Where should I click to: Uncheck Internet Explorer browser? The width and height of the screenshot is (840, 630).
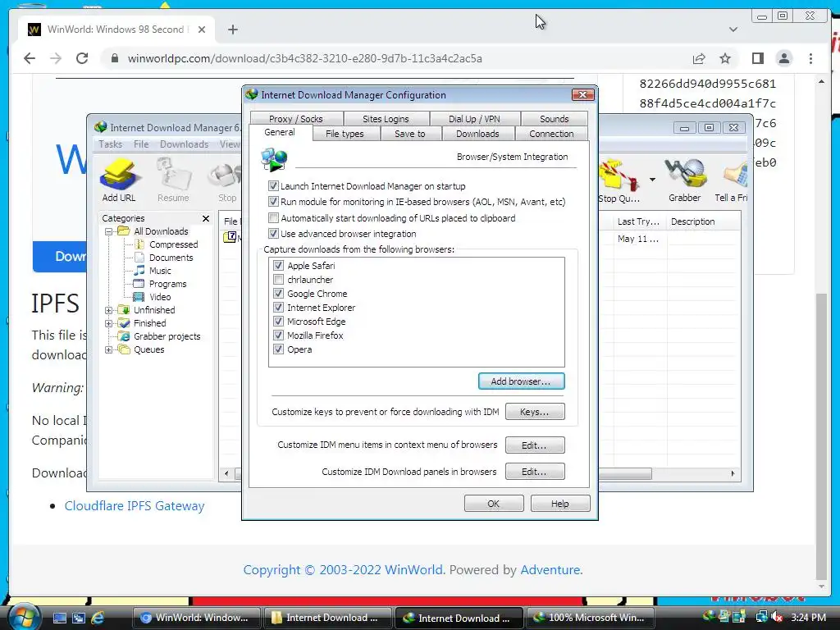point(278,307)
